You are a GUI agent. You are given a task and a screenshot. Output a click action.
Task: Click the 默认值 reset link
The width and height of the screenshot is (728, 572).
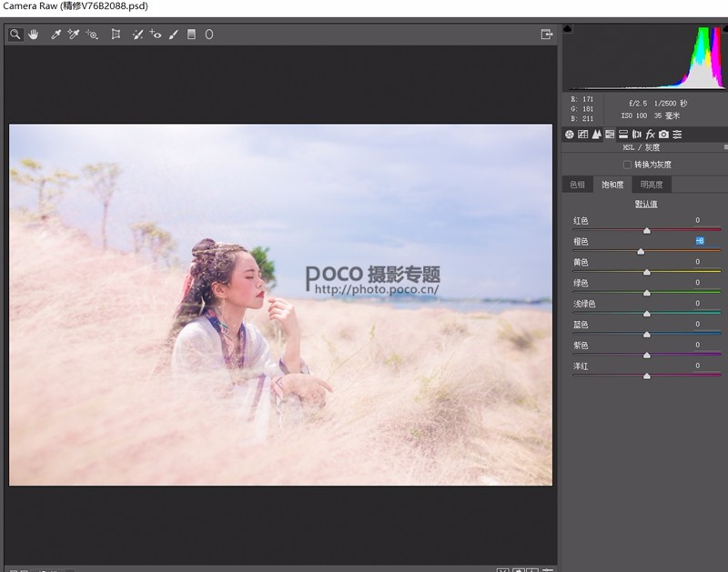[646, 203]
